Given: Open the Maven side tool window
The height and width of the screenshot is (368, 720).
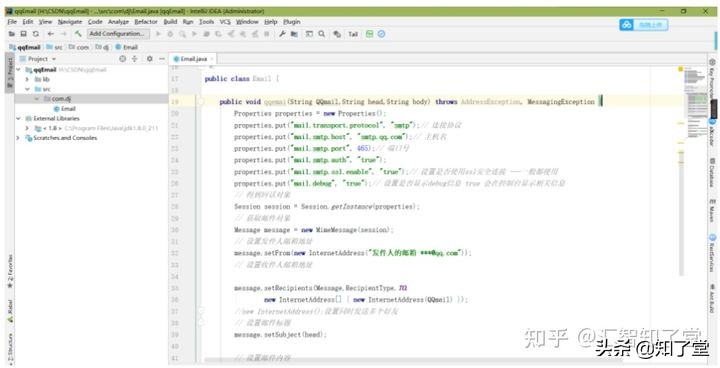Looking at the screenshot, I should pos(711,211).
